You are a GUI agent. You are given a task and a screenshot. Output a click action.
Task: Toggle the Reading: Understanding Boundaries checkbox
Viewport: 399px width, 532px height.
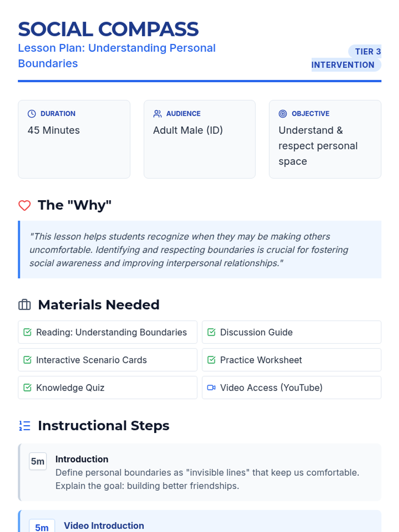(x=28, y=332)
